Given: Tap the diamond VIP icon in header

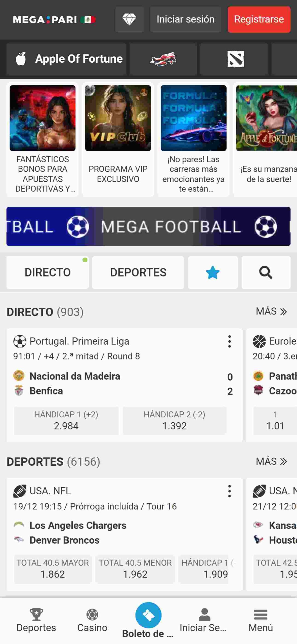Looking at the screenshot, I should (129, 19).
